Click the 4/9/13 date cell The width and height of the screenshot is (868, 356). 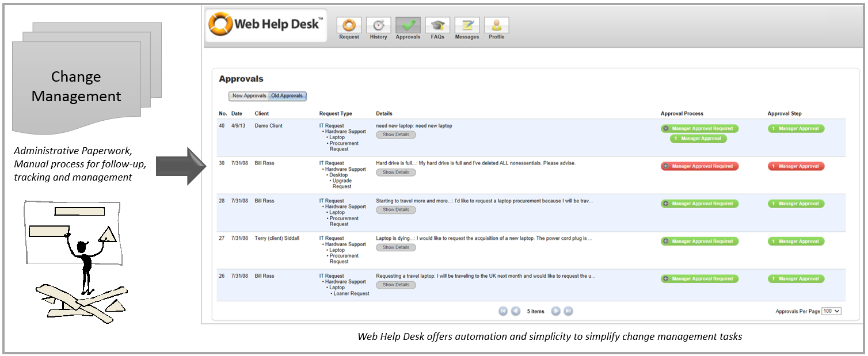(x=238, y=126)
